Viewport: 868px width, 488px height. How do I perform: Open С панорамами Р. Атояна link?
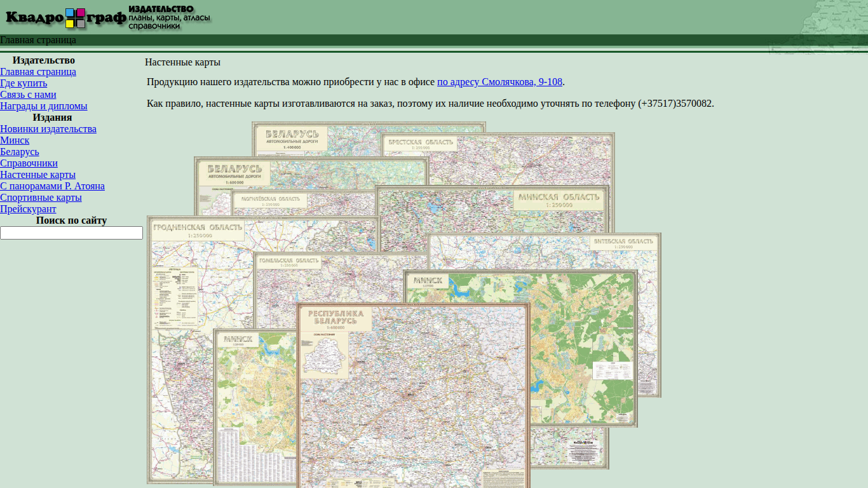click(52, 186)
